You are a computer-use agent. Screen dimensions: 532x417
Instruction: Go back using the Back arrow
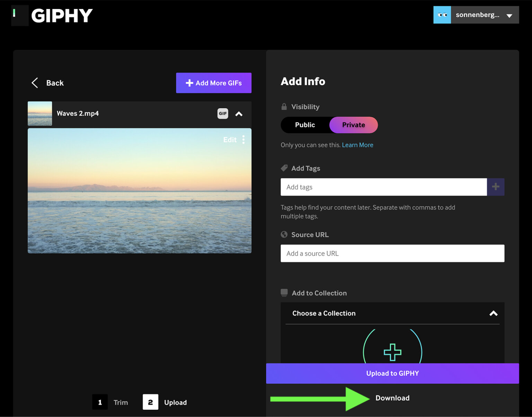tap(35, 83)
